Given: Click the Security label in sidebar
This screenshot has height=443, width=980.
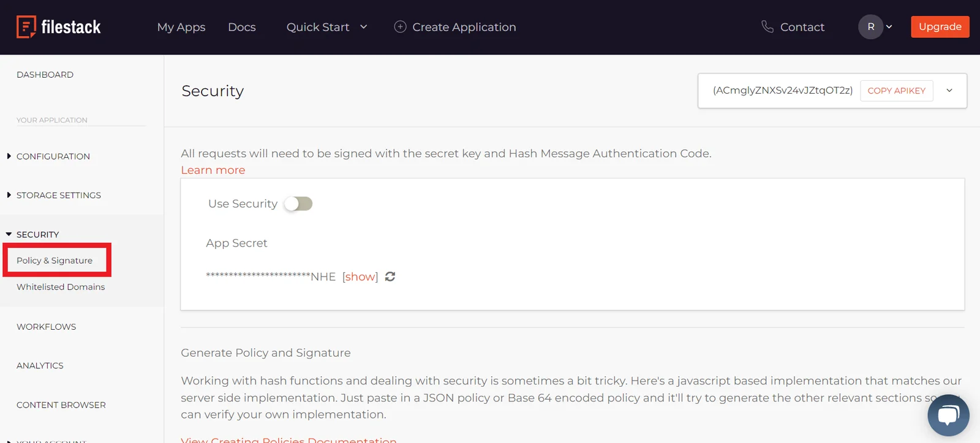Looking at the screenshot, I should coord(38,234).
